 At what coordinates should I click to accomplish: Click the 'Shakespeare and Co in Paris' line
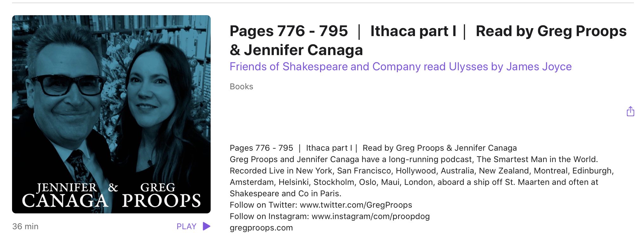285,194
